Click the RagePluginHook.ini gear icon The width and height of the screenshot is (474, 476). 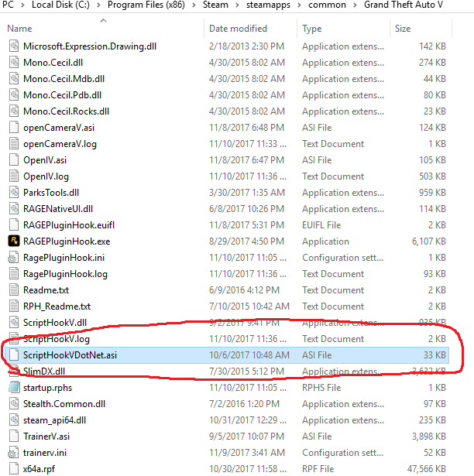[13, 258]
